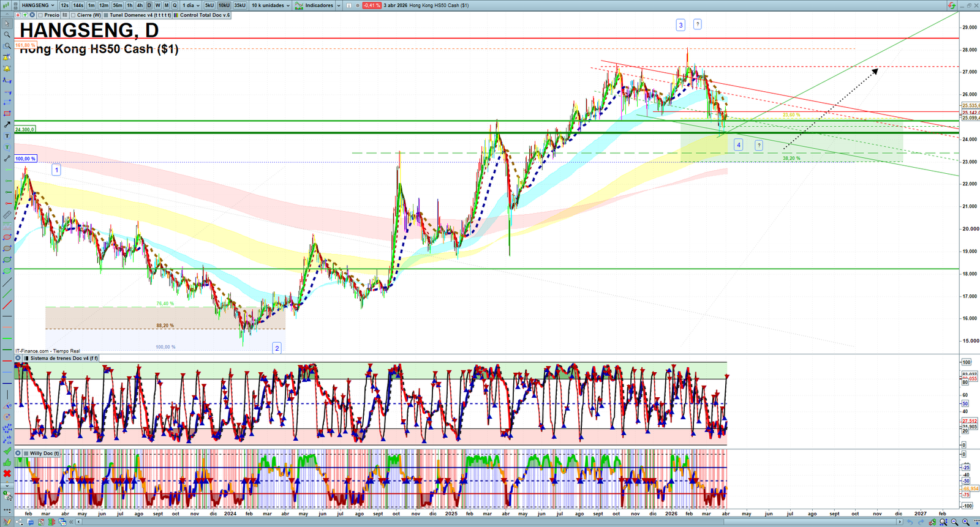Viewport: 980px width, 527px height.
Task: Click the zoom in magnifier icon
Action: (x=966, y=522)
